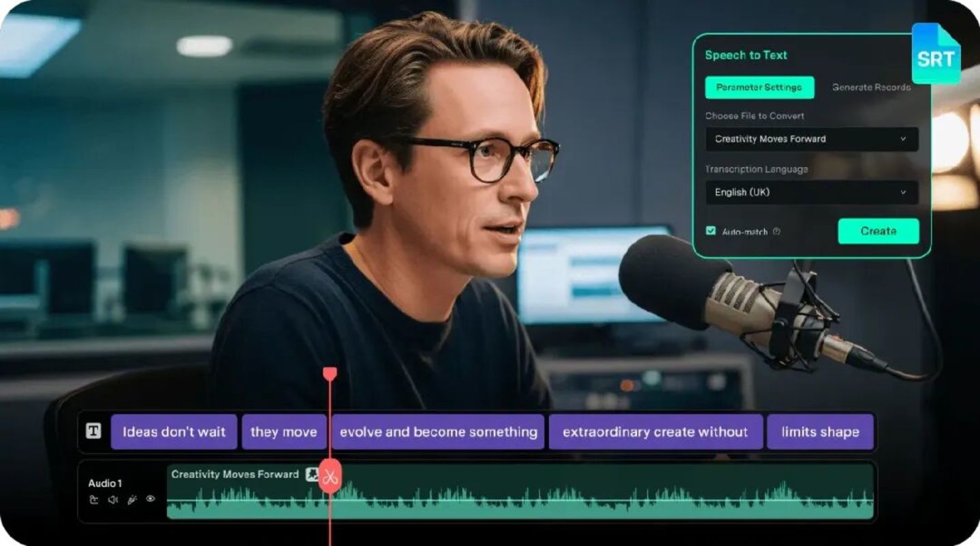Click the text track 'T' icon
Image resolution: width=980 pixels, height=546 pixels.
tap(93, 431)
